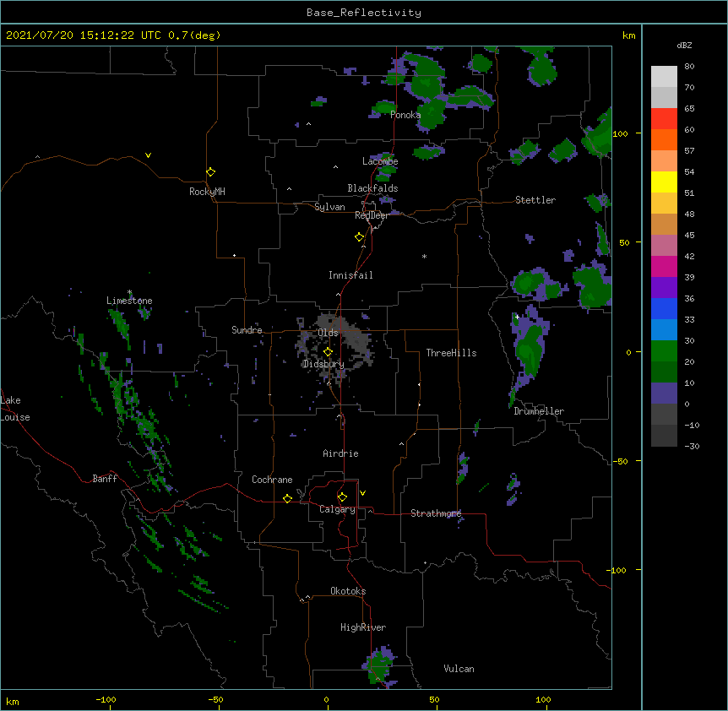This screenshot has height=711, width=728.
Task: Click the RedDeer label
Action: [372, 215]
